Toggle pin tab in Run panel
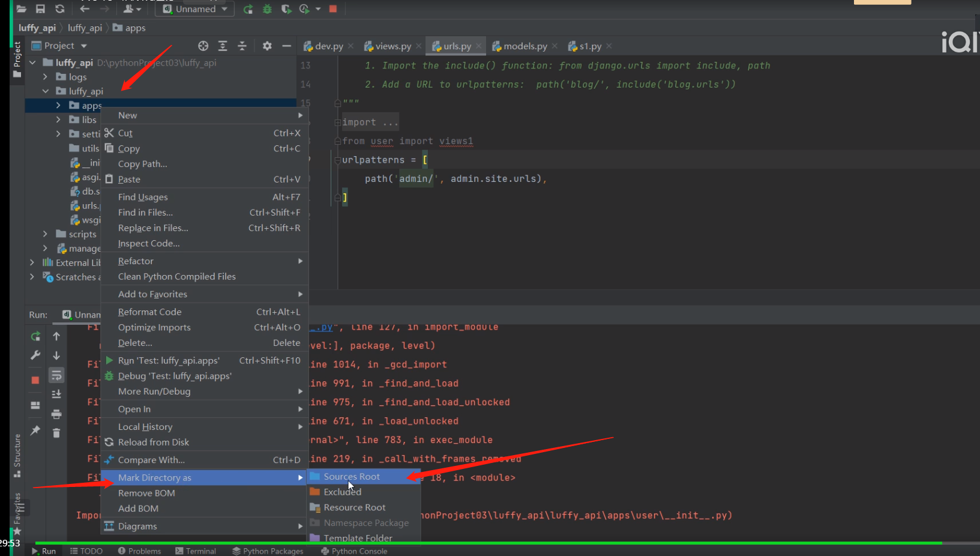Screen dimensions: 980x556 [x=35, y=431]
